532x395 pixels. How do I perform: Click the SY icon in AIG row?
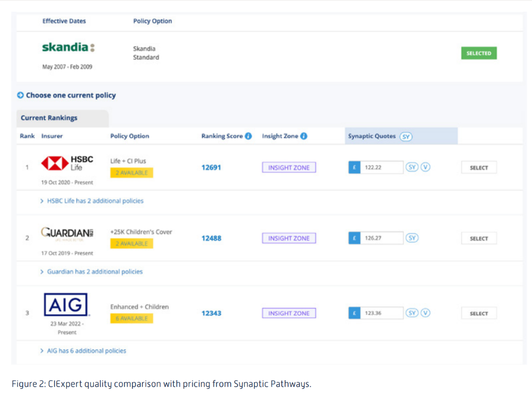412,313
